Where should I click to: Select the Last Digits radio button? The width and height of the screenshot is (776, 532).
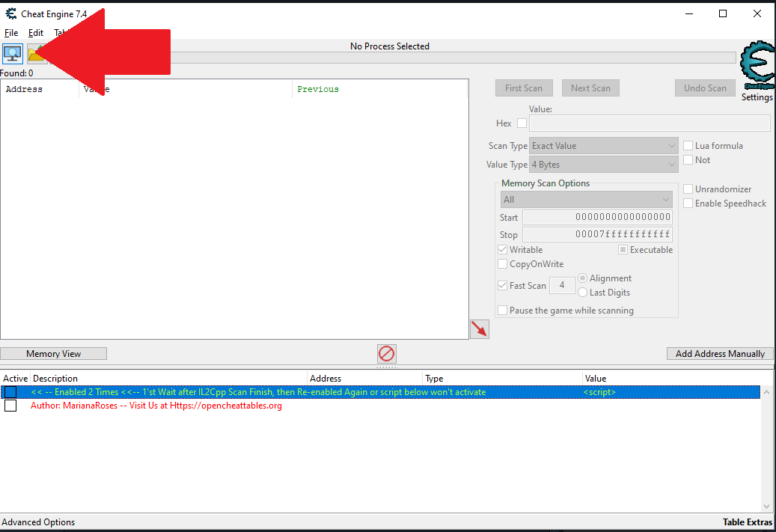click(582, 293)
